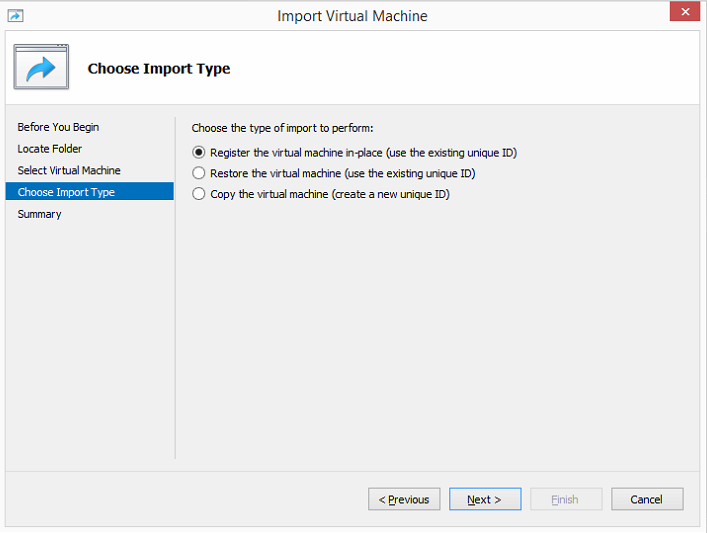Click the Import Virtual Machine title bar text
The image size is (707, 533).
tap(352, 16)
